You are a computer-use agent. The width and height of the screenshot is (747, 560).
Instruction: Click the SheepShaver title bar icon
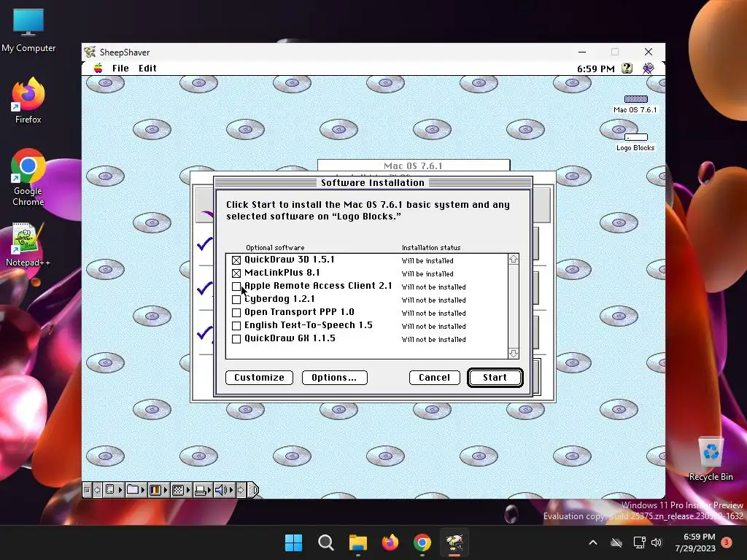tap(90, 52)
